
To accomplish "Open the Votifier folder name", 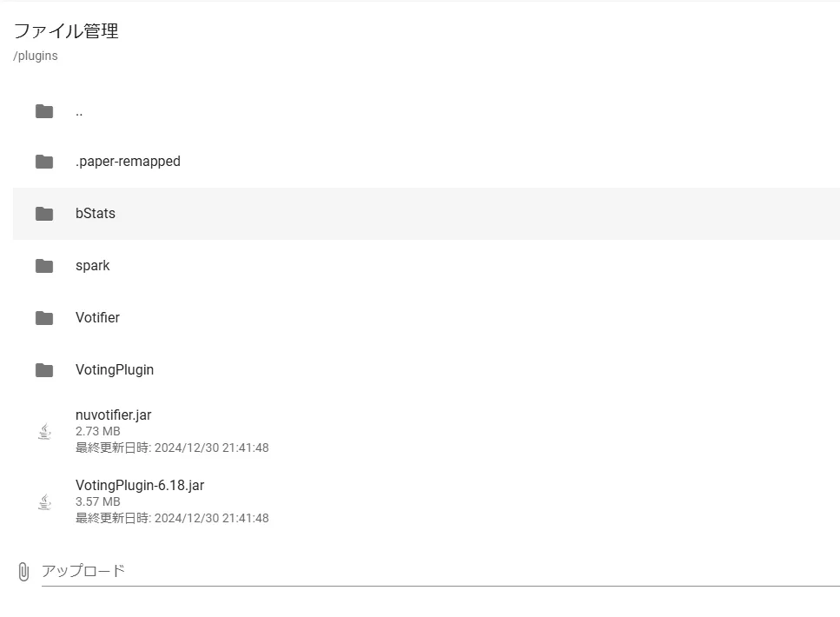I will point(97,318).
